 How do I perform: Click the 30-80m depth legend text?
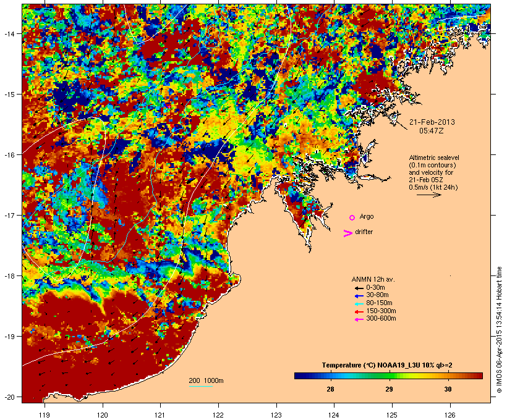377,295
